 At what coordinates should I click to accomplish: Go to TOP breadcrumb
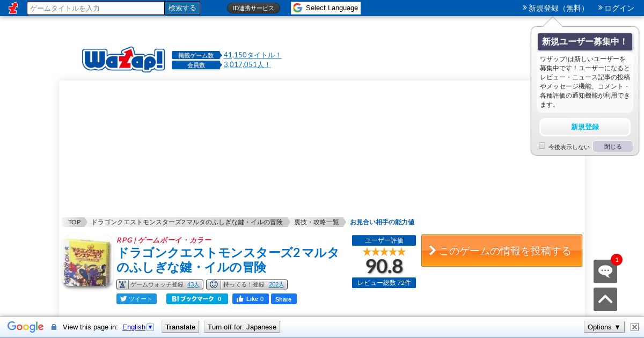[74, 222]
